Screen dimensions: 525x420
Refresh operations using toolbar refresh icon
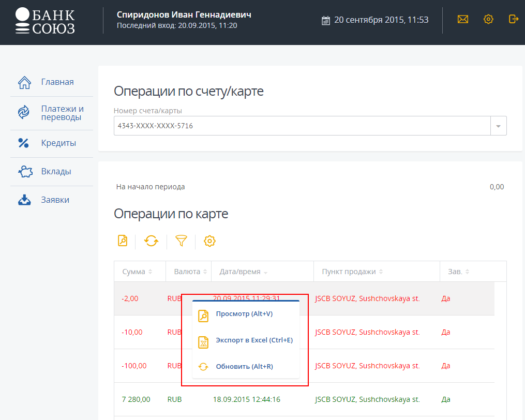151,241
